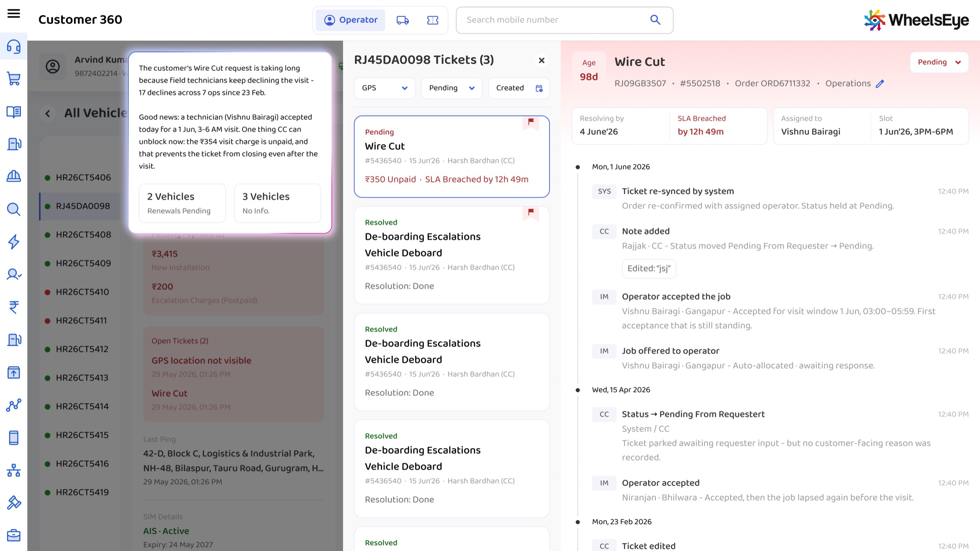The image size is (980, 551).
Task: Open the gavel auction sidebar icon
Action: click(14, 503)
